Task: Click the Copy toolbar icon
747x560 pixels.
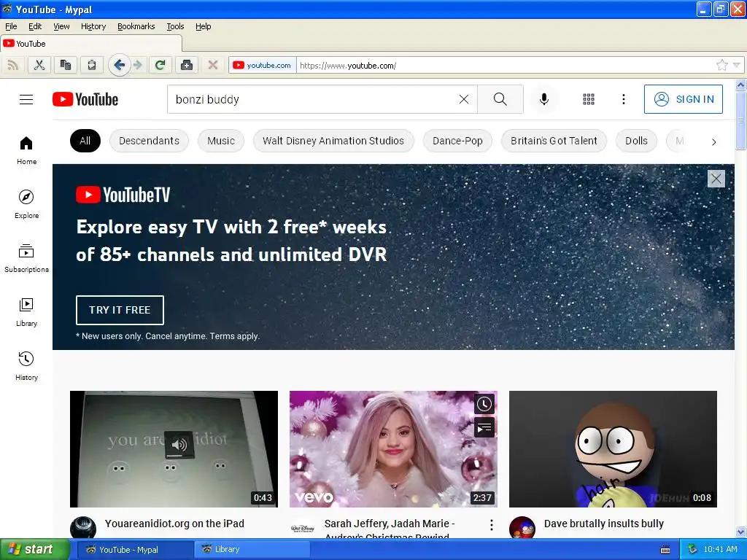Action: coord(65,65)
